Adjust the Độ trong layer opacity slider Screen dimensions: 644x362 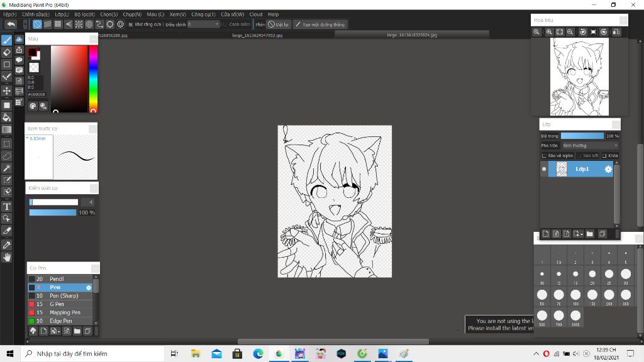[582, 136]
